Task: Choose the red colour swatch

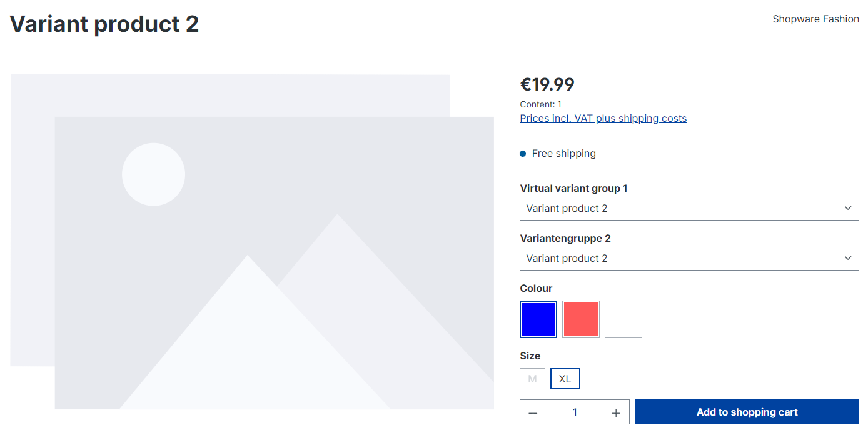Action: pos(581,319)
